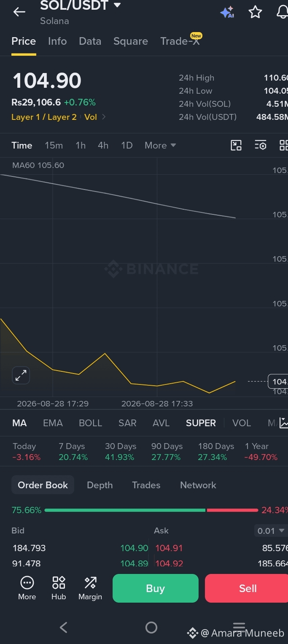This screenshot has width=288, height=644.
Task: Expand chart to fullscreen arrows icon
Action: [21, 375]
